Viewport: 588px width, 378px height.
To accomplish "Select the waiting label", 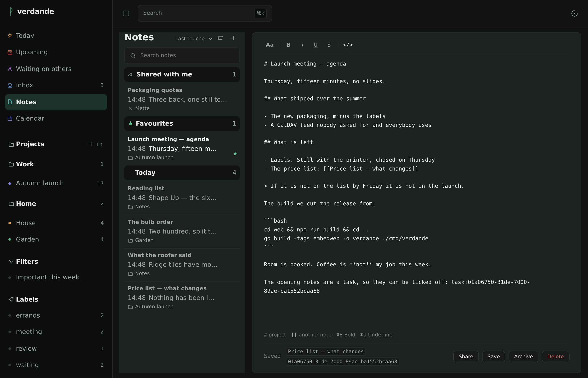I will click(x=56, y=365).
